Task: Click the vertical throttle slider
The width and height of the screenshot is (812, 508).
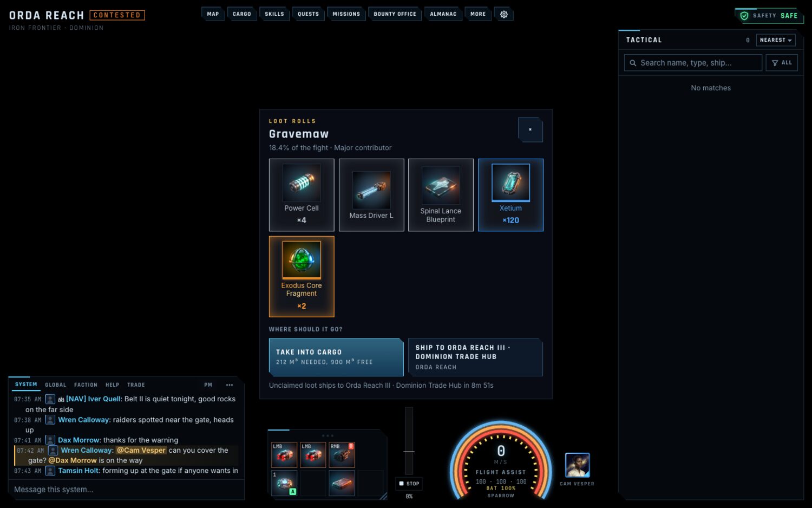Action: 409,441
